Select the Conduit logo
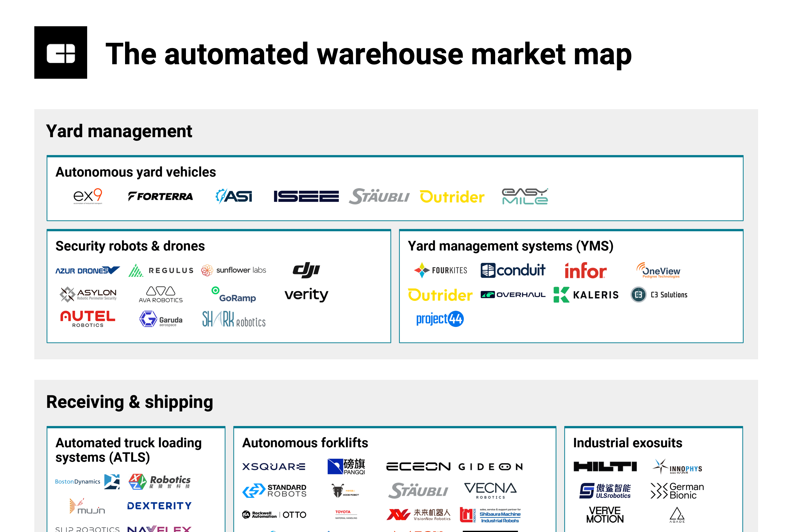 click(513, 270)
